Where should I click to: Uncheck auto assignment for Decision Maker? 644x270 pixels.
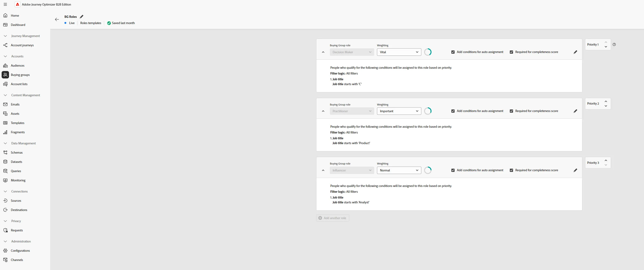point(453,52)
